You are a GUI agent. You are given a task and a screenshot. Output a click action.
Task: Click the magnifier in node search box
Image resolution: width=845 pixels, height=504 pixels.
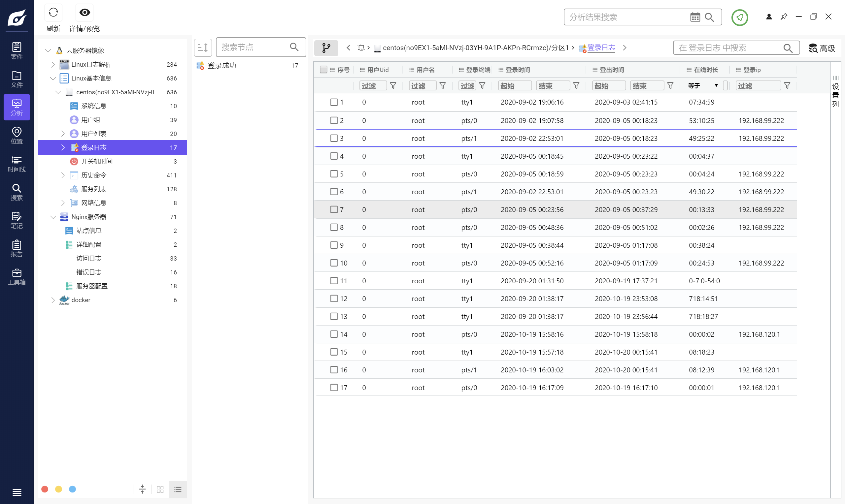coord(294,47)
